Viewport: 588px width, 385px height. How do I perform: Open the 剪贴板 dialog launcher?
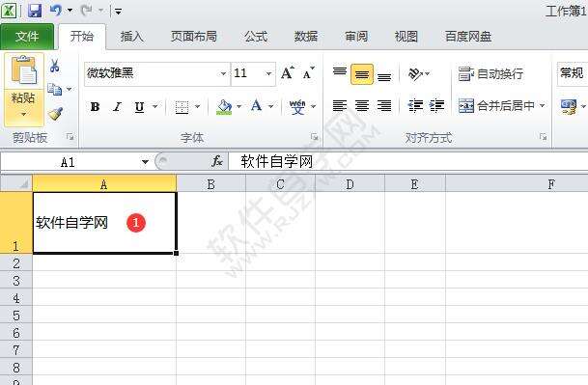[70, 137]
